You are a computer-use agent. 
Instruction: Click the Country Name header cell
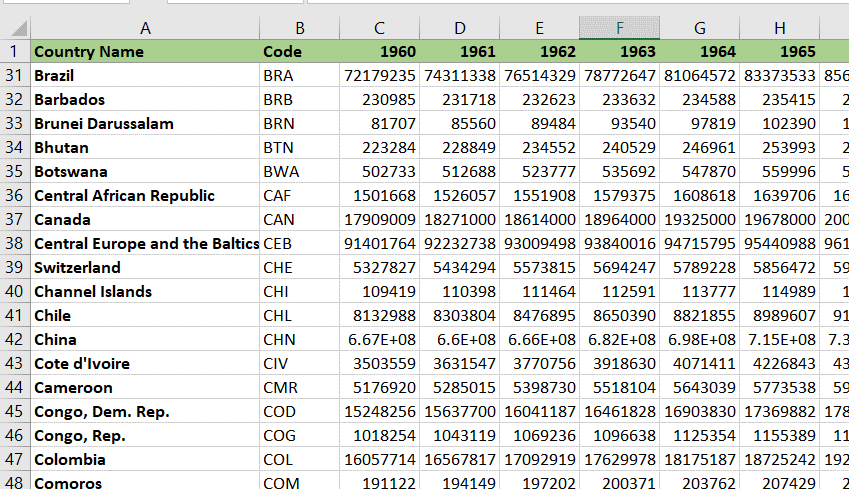[145, 51]
